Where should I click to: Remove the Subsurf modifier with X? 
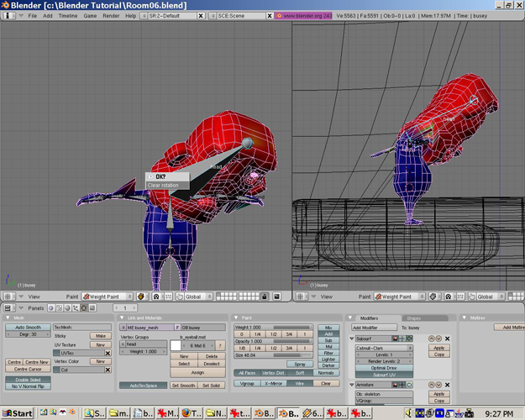(x=446, y=339)
